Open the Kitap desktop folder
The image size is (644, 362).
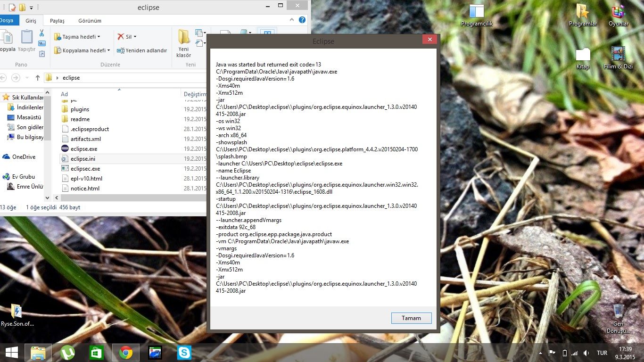point(583,58)
